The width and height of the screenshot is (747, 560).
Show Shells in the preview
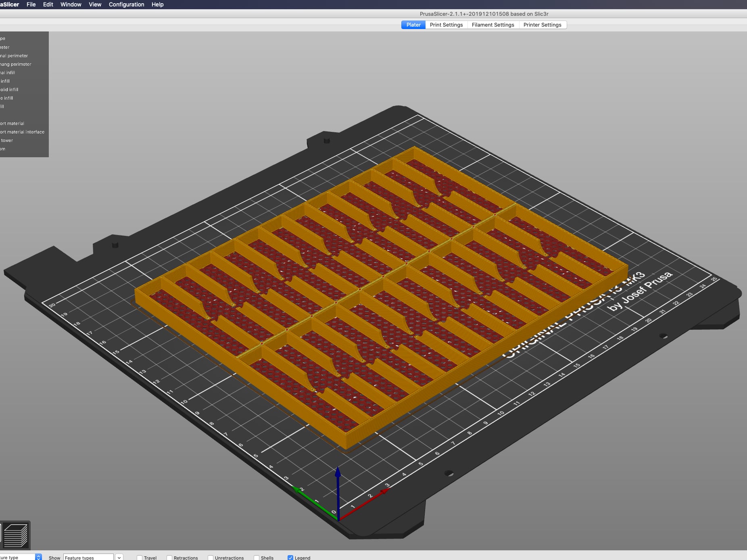click(x=257, y=558)
